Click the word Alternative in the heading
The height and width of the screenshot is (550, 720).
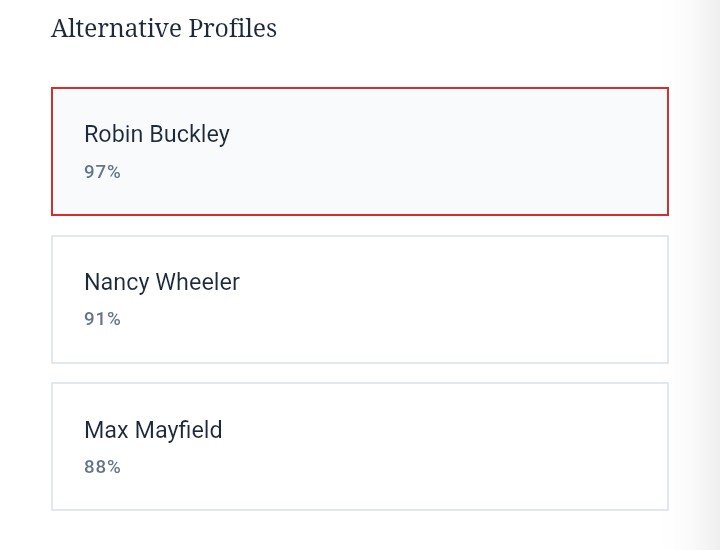117,28
